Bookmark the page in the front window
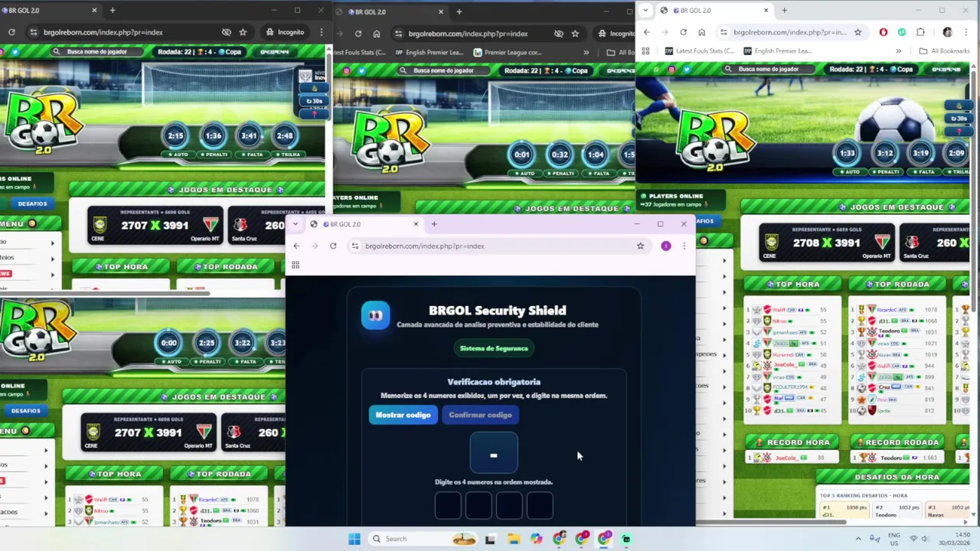Image resolution: width=980 pixels, height=551 pixels. pyautogui.click(x=640, y=246)
